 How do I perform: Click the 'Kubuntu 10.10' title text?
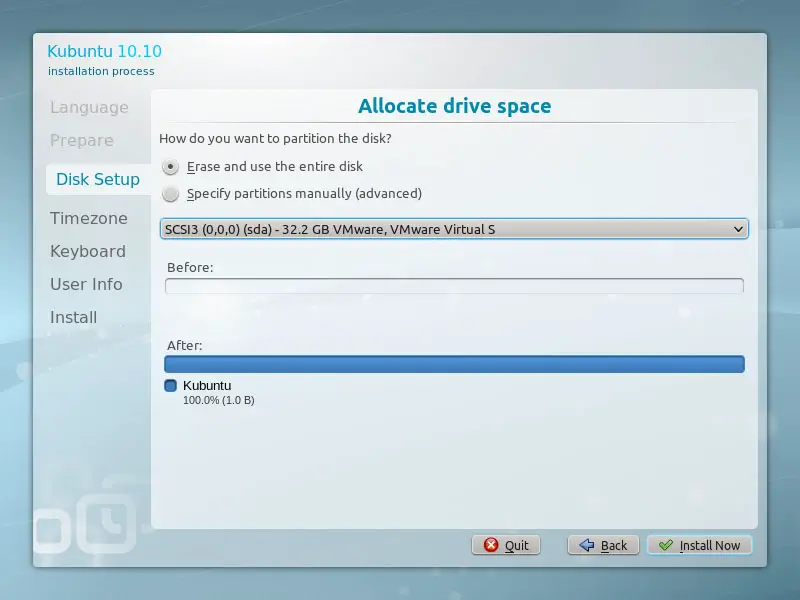pyautogui.click(x=105, y=52)
